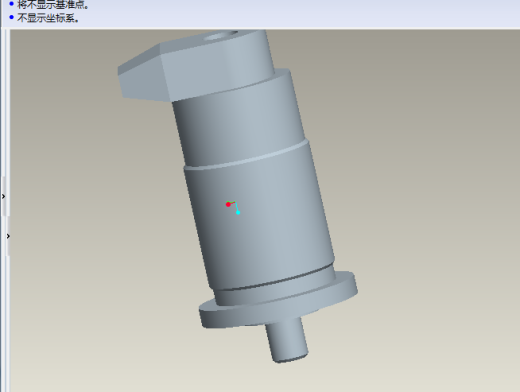Image resolution: width=520 pixels, height=392 pixels.
Task: Expand the lower collapsed side panel arrow
Action: [8, 236]
